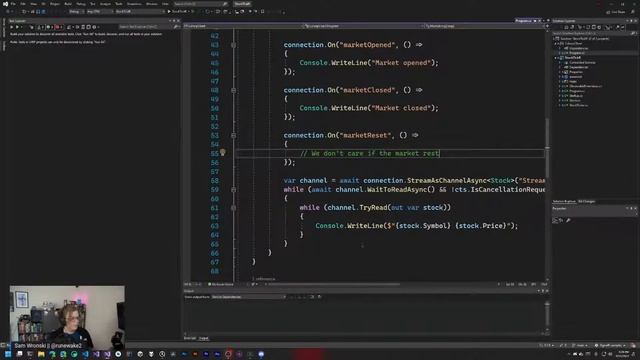This screenshot has height=360, width=640.
Task: Open the Edit menu
Action: pos(23,4)
